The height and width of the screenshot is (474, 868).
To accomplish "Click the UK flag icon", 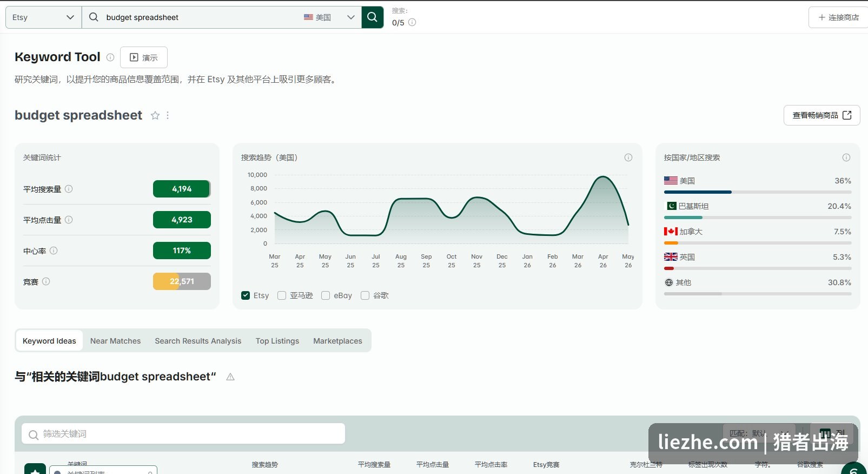I will tap(671, 257).
